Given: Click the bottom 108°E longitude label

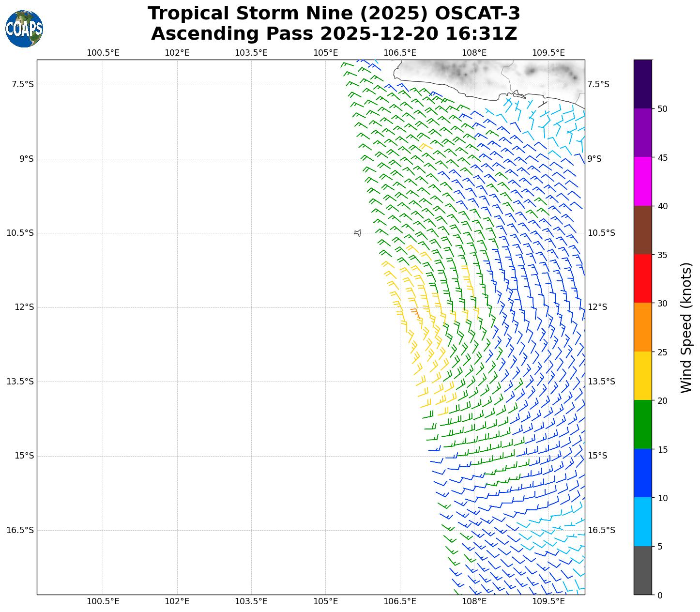Looking at the screenshot, I should pos(474,601).
